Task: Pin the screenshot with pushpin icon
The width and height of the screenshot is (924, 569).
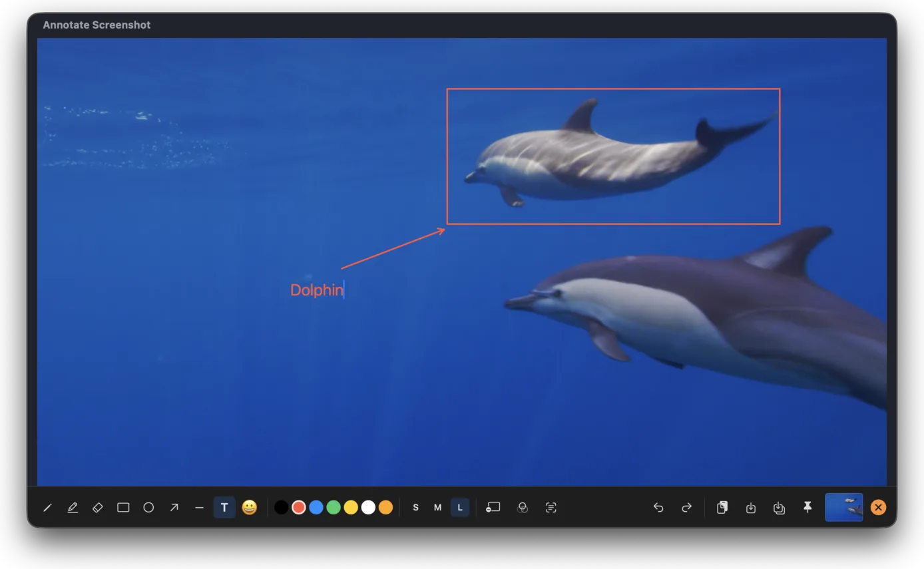Action: (808, 508)
